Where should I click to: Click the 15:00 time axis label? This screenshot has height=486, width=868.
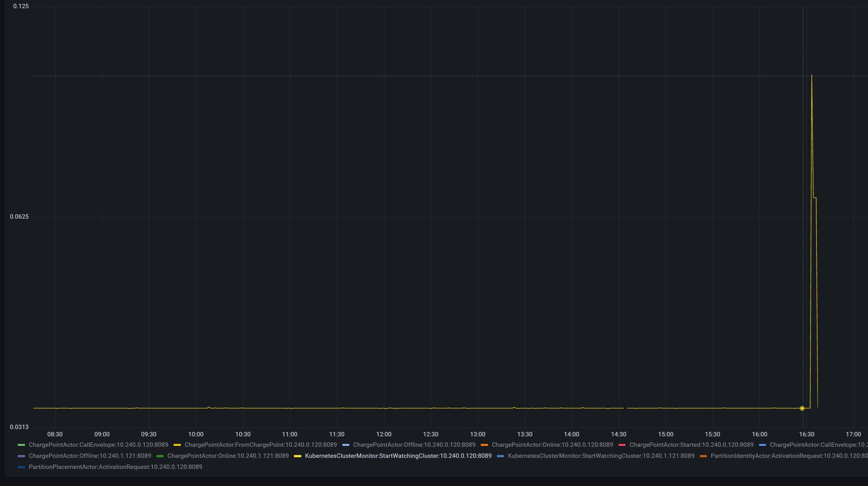(665, 434)
